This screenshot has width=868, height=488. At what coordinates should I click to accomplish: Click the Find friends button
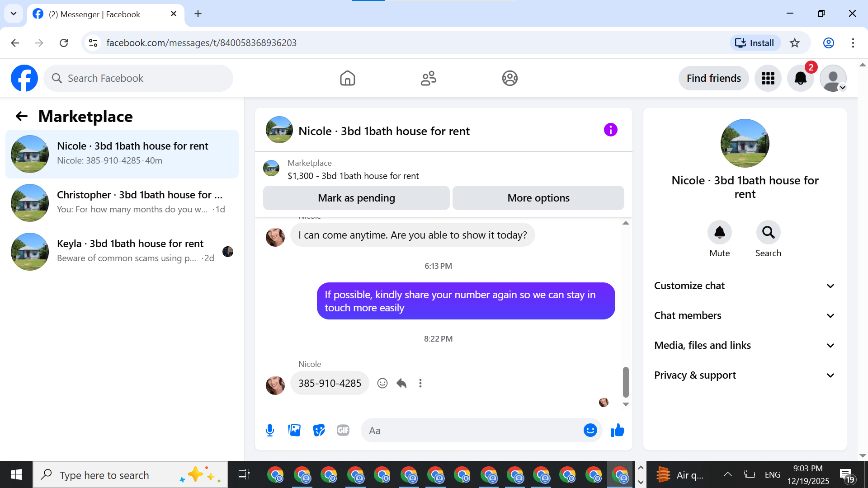[x=713, y=78]
